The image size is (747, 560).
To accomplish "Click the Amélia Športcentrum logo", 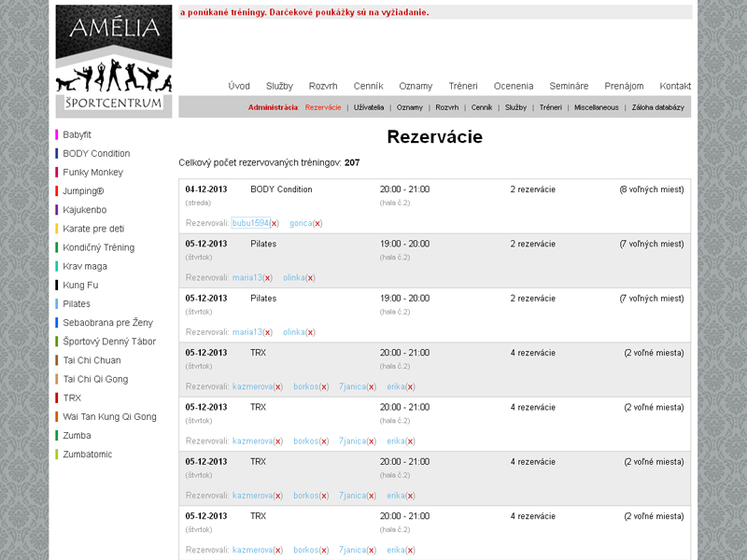I will 113,61.
